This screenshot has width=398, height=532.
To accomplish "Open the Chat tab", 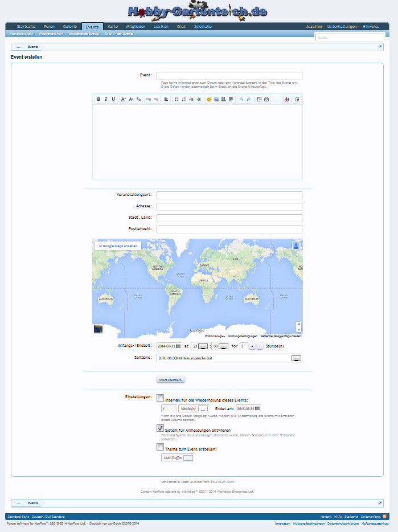I will pos(181,26).
